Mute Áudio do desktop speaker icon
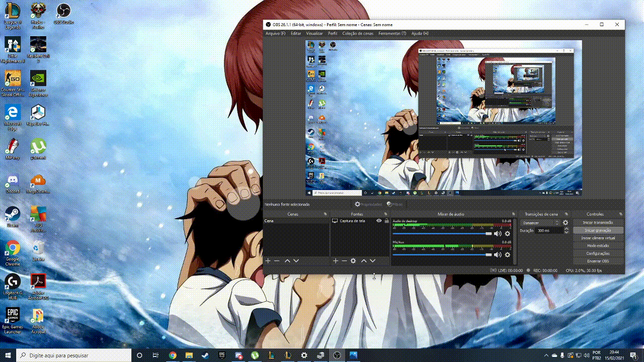This screenshot has width=644, height=362. [x=498, y=234]
